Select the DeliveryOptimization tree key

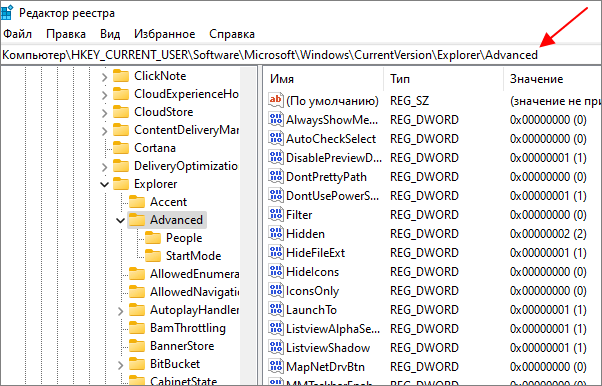186,166
